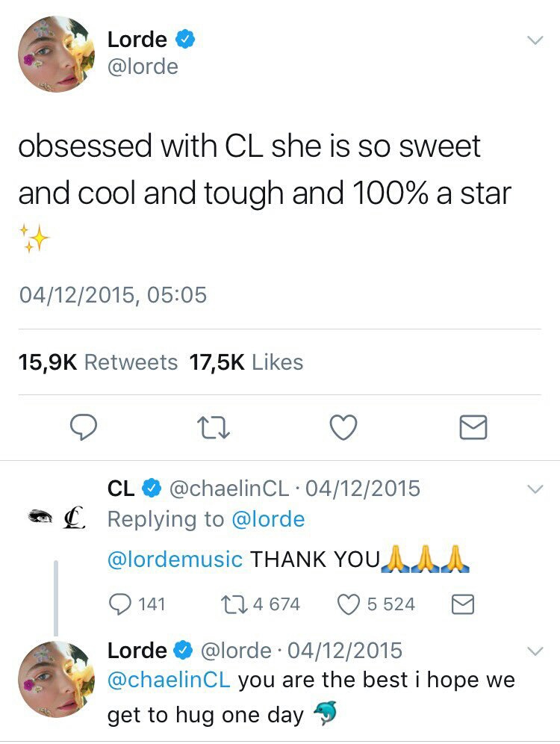Image resolution: width=560 pixels, height=744 pixels.
Task: Open chevron menu on Lorde's bottom reply
Action: (x=535, y=651)
